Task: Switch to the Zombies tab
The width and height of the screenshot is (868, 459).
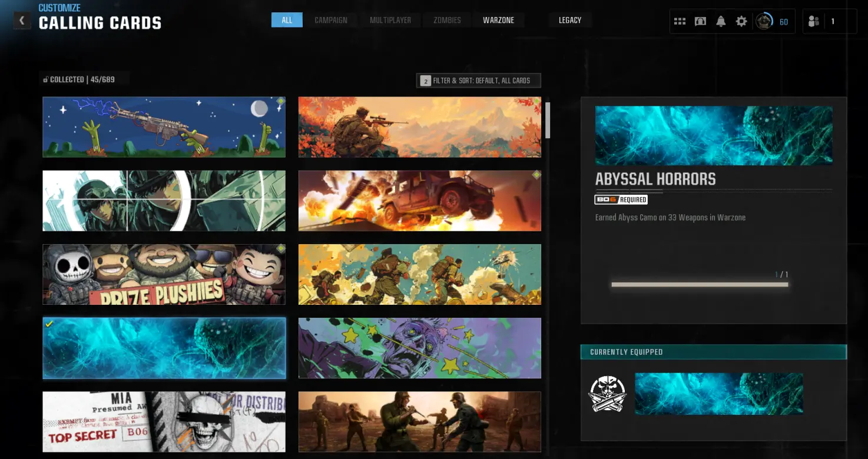Action: (x=447, y=20)
